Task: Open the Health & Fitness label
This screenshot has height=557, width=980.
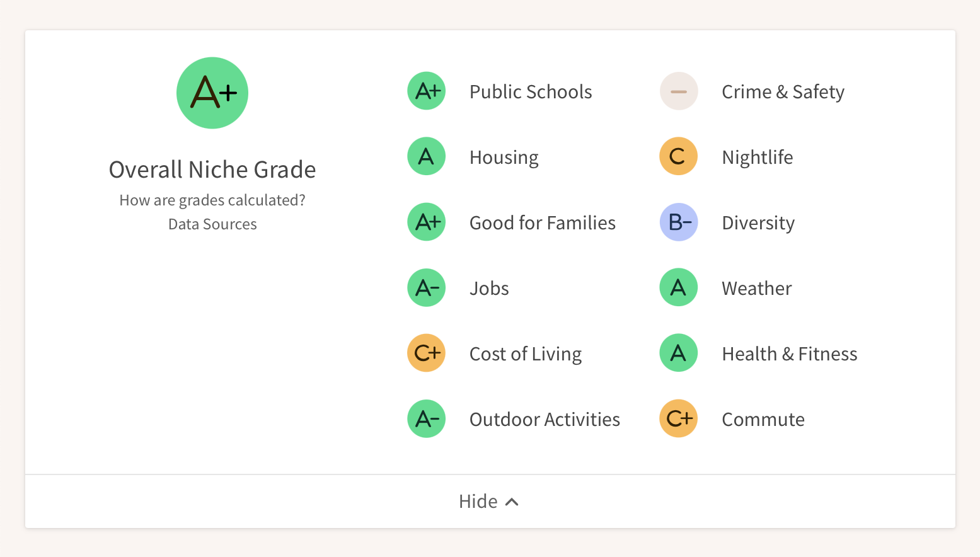Action: pos(789,354)
